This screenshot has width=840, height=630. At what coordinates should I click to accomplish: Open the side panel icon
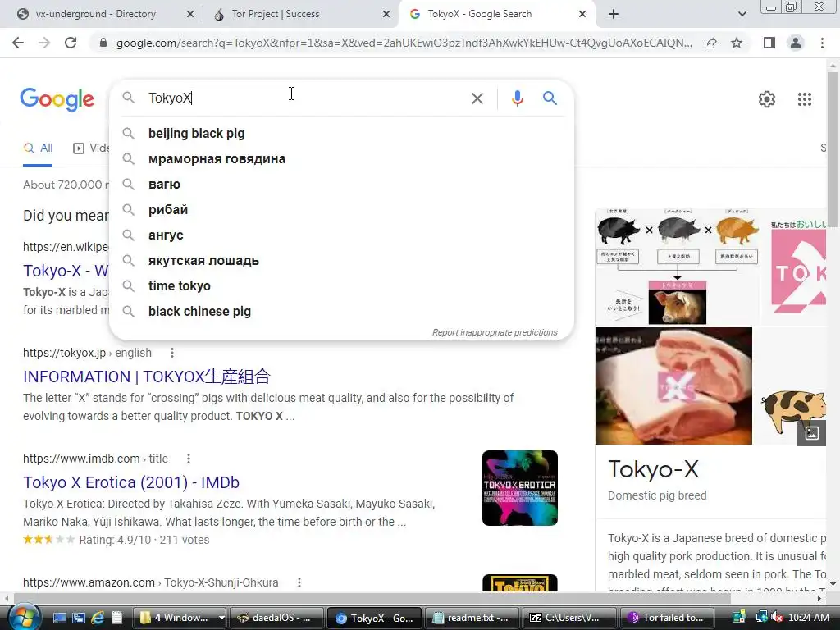(x=769, y=43)
